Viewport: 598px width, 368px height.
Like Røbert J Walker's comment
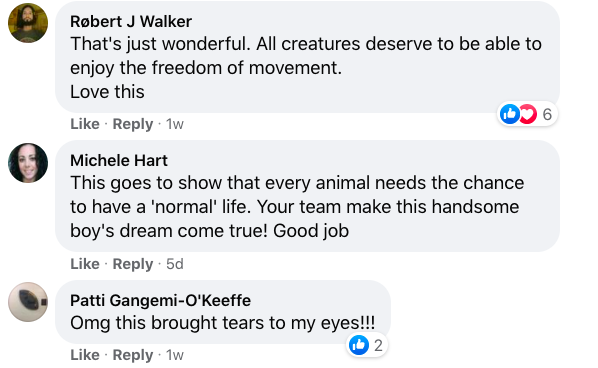pos(85,124)
